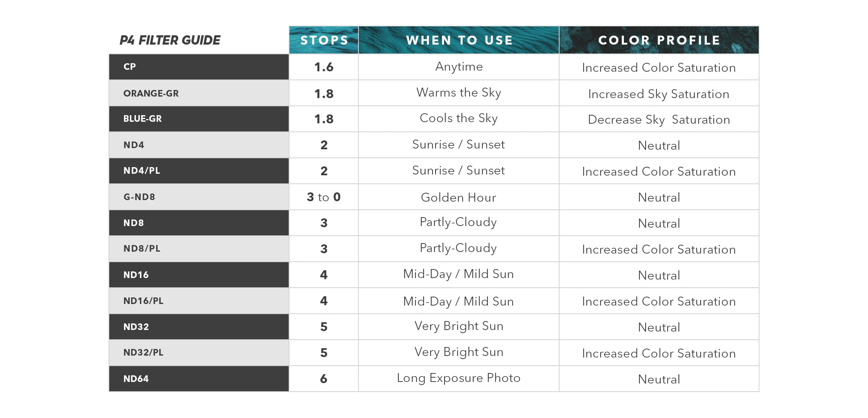Select the ND16 filter row label

pos(199,275)
